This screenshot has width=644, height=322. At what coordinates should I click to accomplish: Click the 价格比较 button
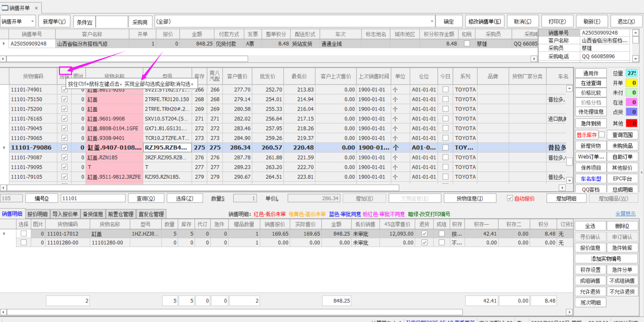click(x=591, y=93)
